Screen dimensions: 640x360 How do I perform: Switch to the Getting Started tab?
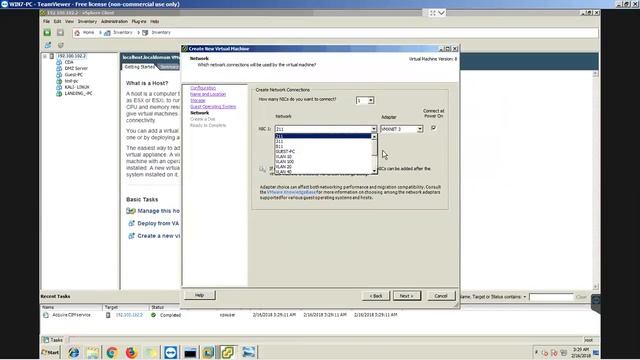click(140, 67)
